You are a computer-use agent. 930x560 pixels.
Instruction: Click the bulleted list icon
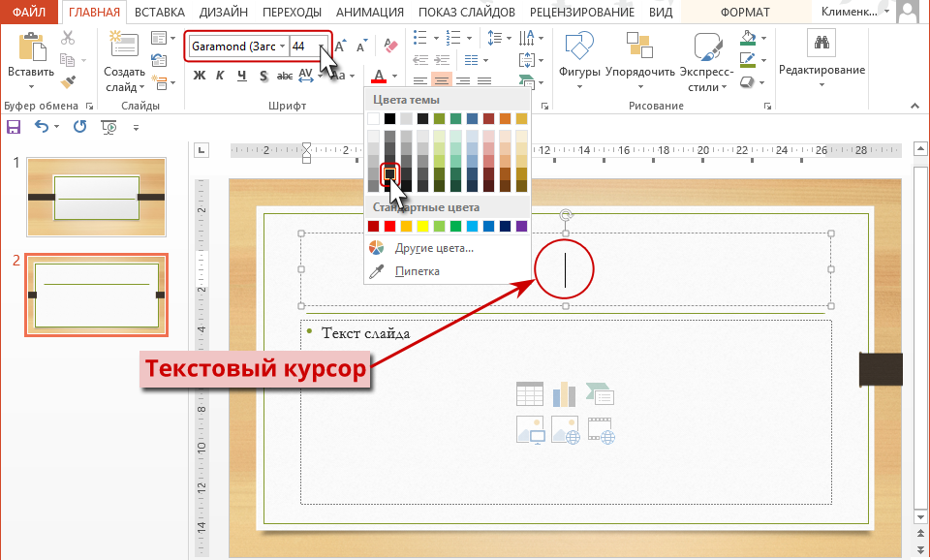coord(419,38)
